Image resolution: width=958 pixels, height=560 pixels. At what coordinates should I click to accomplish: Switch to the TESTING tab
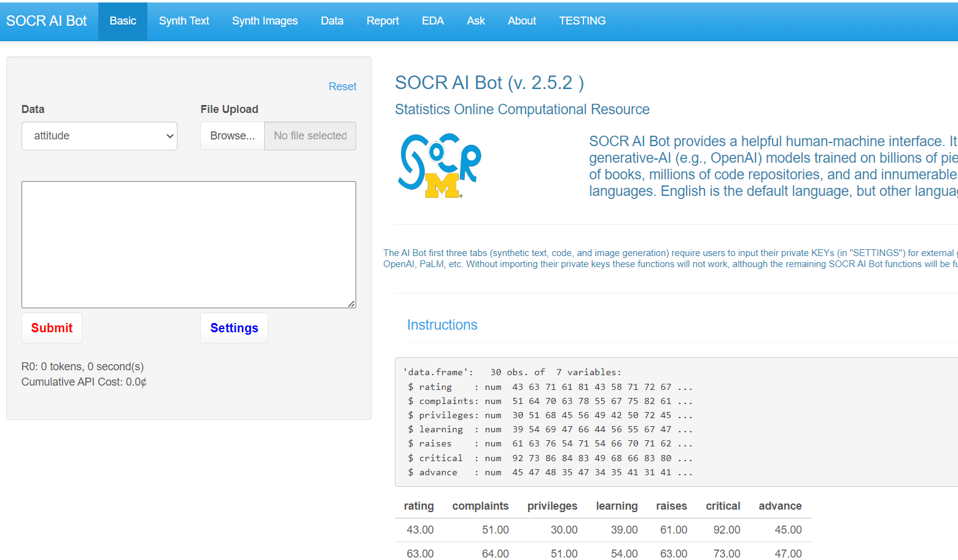(582, 20)
